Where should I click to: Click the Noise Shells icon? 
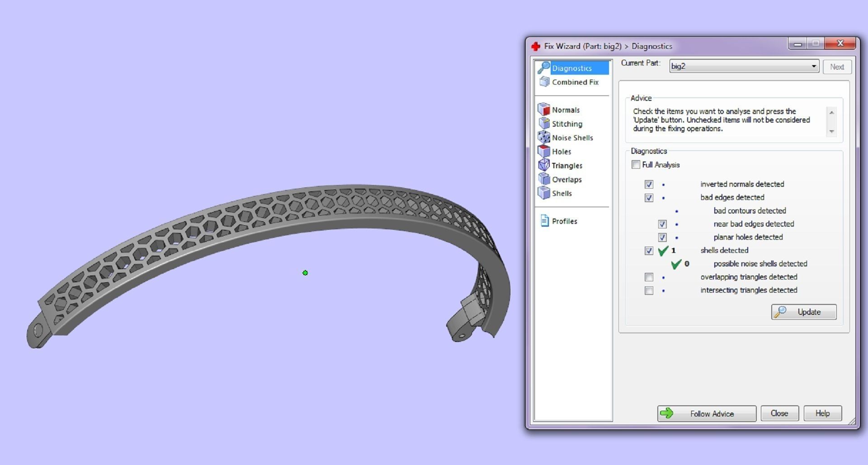(x=543, y=137)
